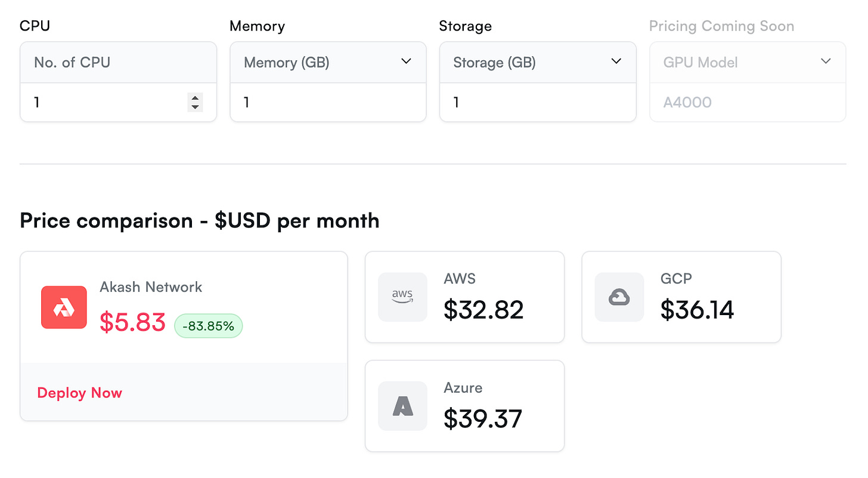Increase CPU count with up stepper arrow
Image resolution: width=868 pixels, height=478 pixels.
194,98
